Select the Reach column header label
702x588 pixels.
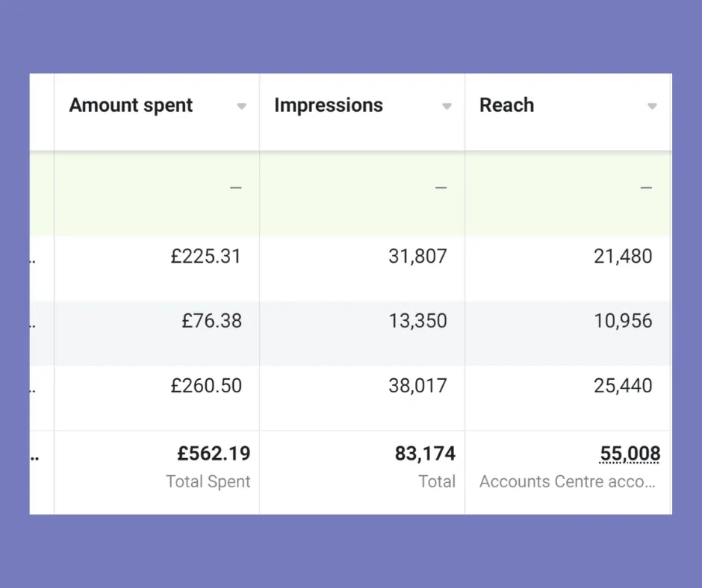tap(506, 105)
